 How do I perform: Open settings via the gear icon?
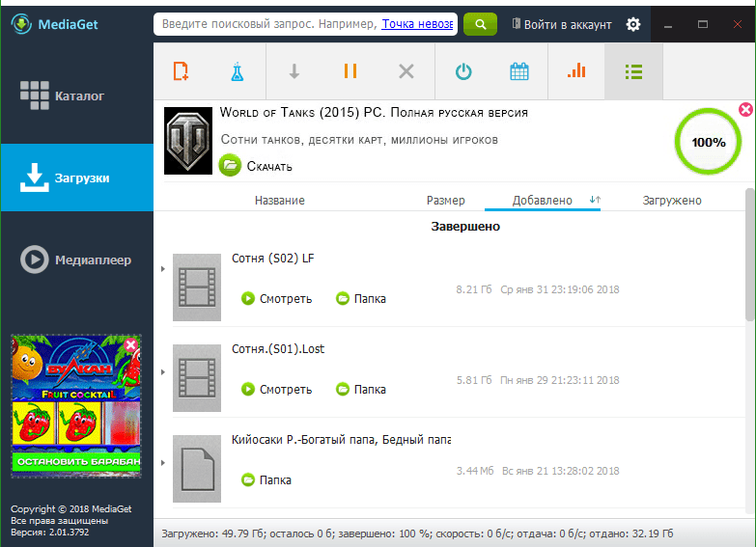[633, 24]
